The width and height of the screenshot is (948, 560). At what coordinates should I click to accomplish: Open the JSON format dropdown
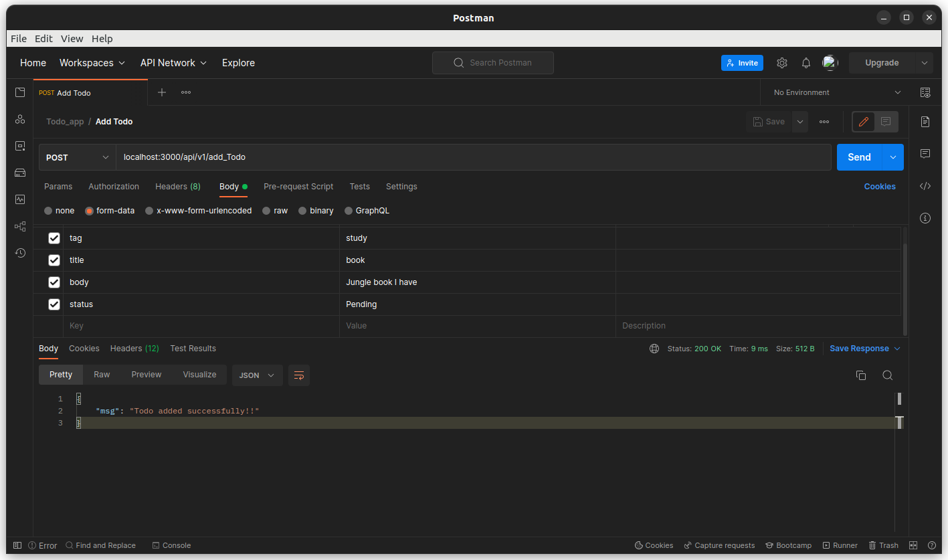tap(257, 375)
